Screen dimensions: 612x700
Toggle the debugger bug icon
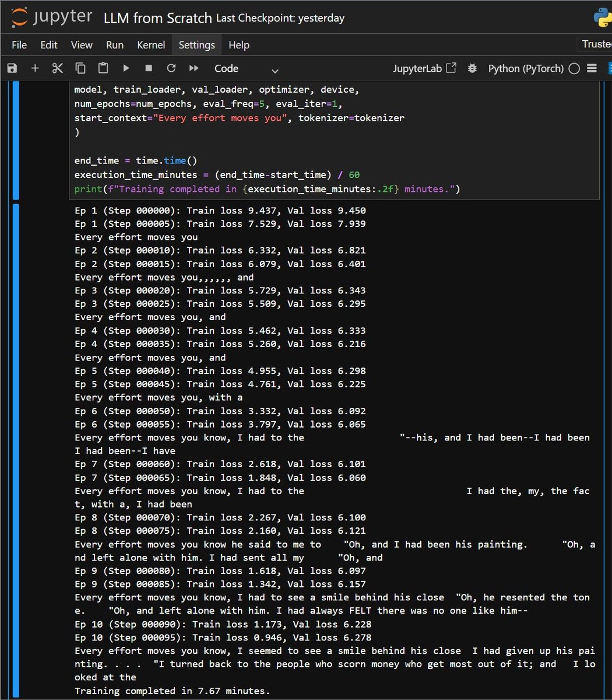click(472, 68)
